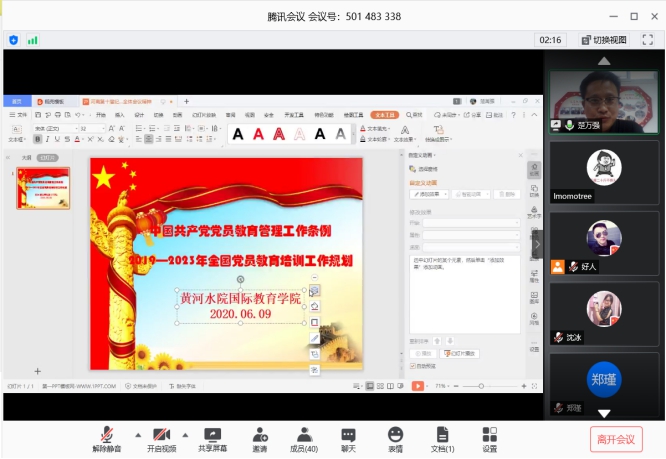Open meeting settings (设置)
The image size is (666, 459).
tap(489, 438)
